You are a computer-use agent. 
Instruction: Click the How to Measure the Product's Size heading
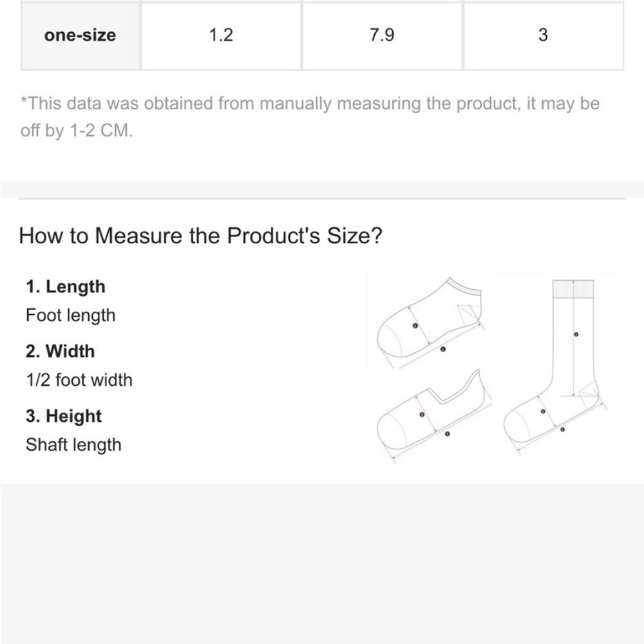click(x=200, y=236)
